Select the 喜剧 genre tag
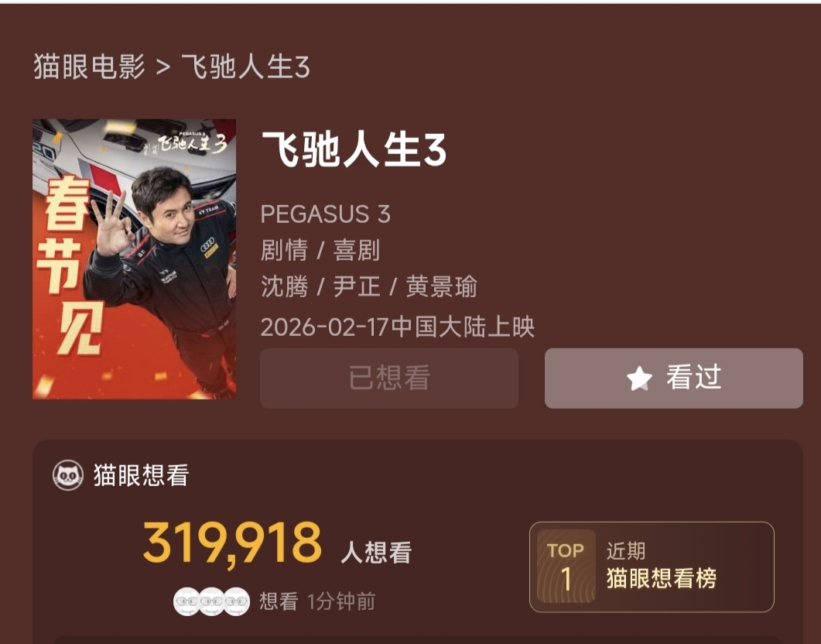This screenshot has width=821, height=644. pyautogui.click(x=357, y=250)
